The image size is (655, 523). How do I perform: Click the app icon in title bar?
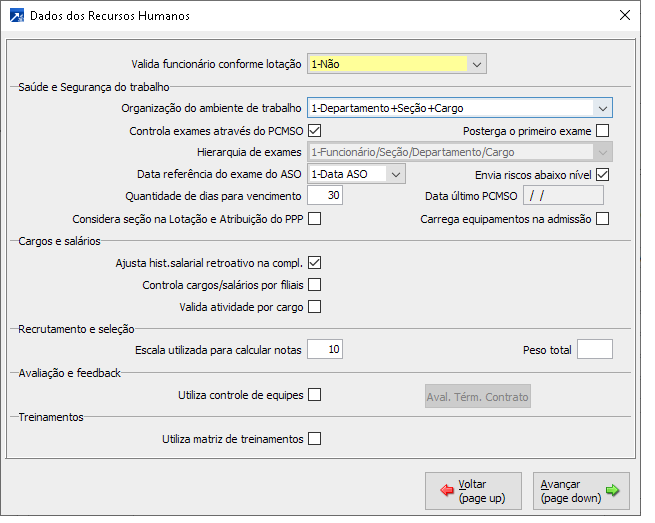[16, 16]
